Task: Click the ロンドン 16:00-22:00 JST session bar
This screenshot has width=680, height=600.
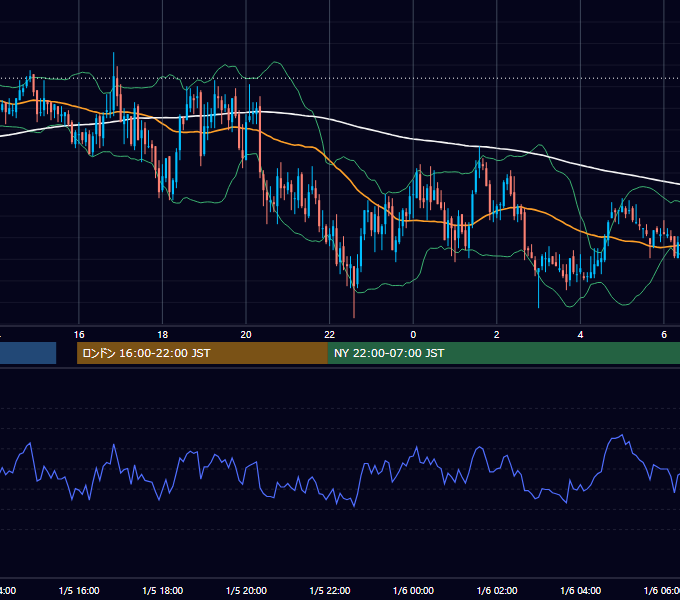Action: 202,353
